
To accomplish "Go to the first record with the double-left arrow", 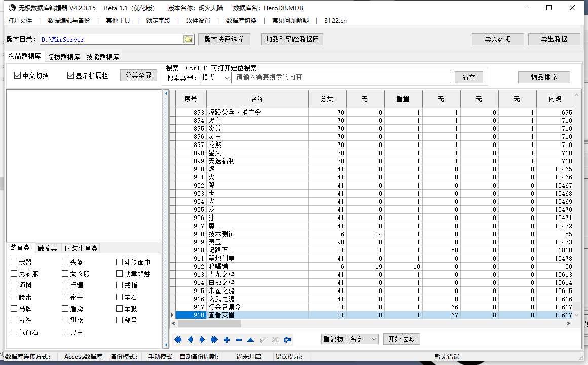I will point(178,340).
